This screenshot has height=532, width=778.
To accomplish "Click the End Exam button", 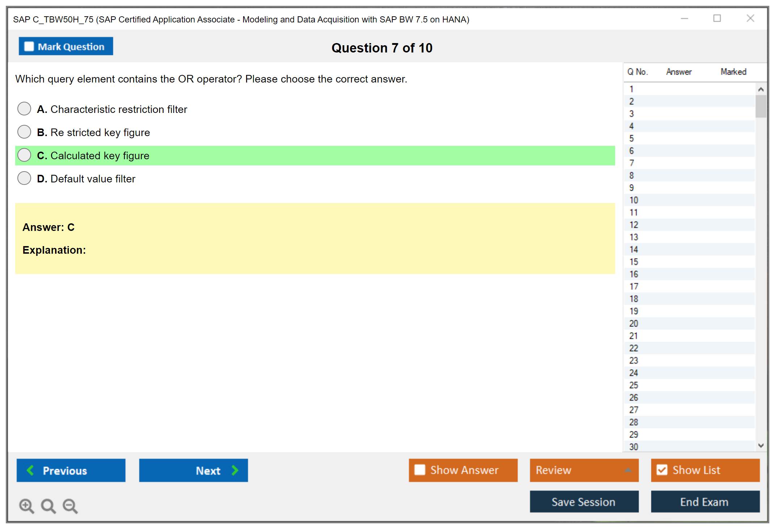I will click(x=705, y=502).
